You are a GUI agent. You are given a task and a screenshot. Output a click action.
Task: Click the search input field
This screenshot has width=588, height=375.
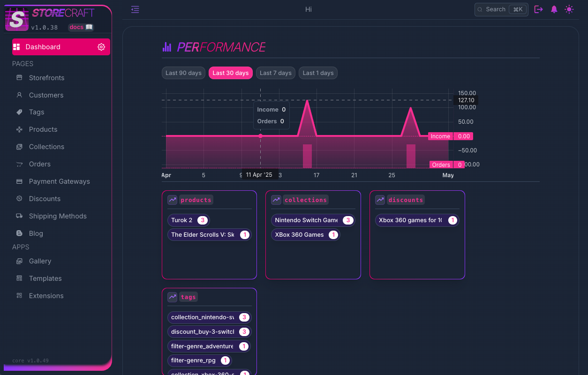coord(501,9)
